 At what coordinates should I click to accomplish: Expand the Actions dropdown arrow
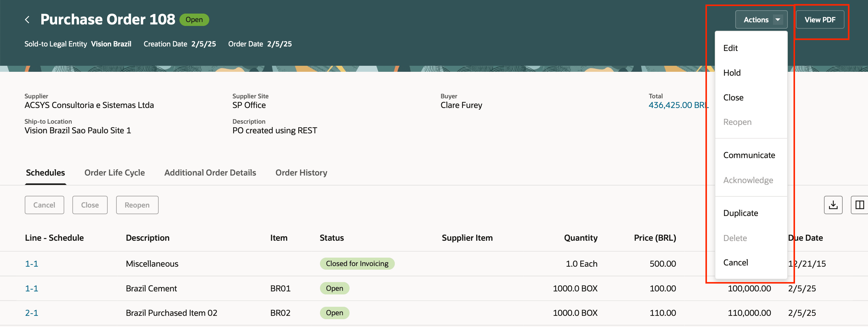coord(778,20)
